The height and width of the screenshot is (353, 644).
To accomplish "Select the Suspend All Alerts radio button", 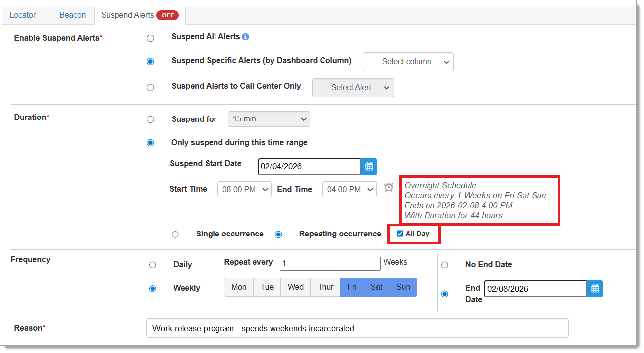I will pos(150,38).
